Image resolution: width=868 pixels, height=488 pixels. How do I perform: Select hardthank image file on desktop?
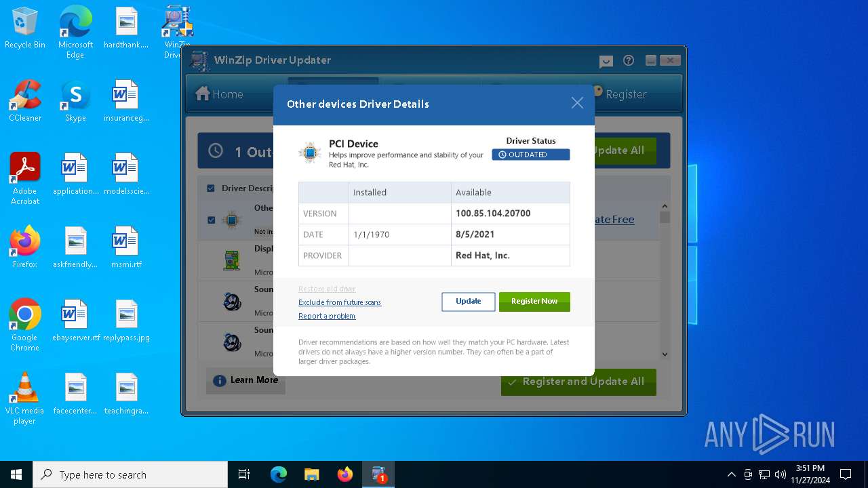pyautogui.click(x=126, y=28)
